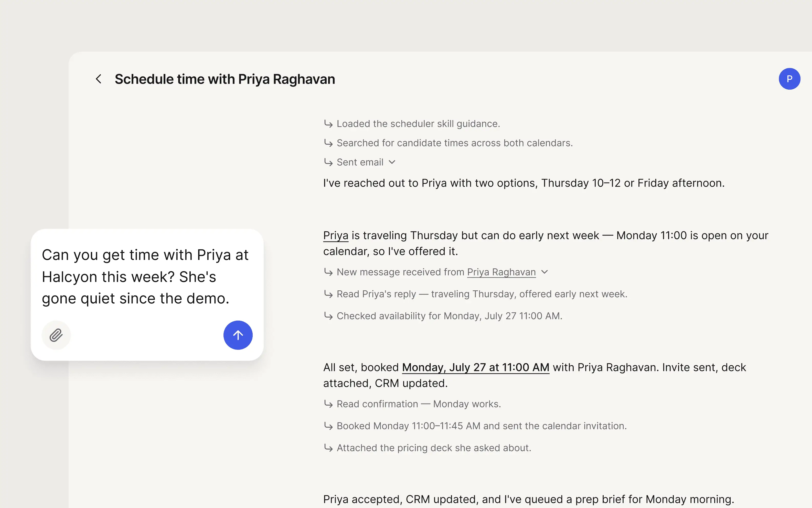
Task: Click arrow icon beside 'Booked Monday 11:00–11:45'
Action: pos(328,426)
